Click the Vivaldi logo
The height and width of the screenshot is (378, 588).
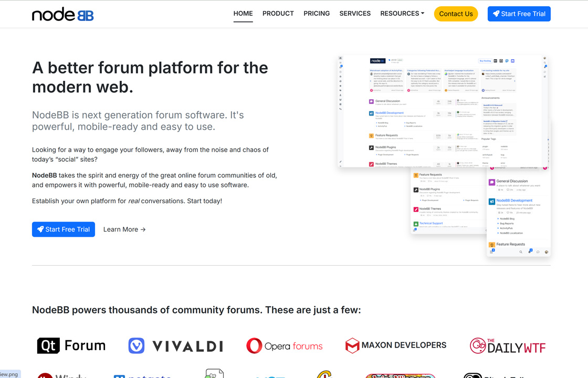coord(175,346)
